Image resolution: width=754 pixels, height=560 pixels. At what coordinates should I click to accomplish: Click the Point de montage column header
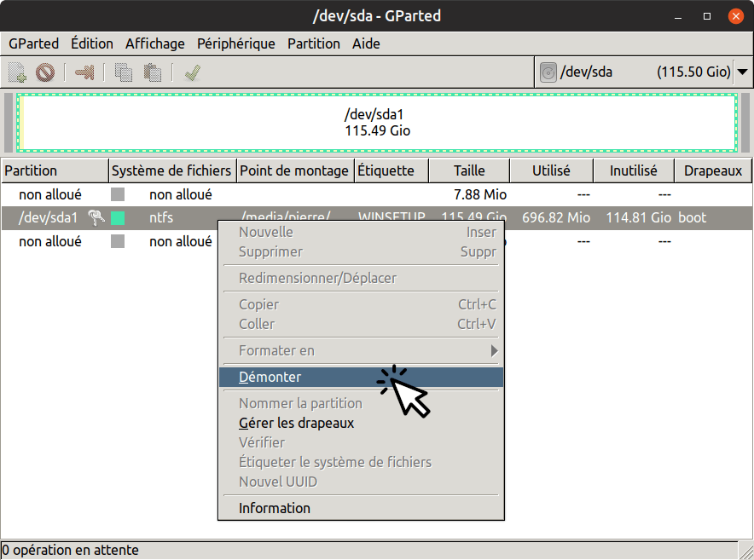tap(295, 170)
